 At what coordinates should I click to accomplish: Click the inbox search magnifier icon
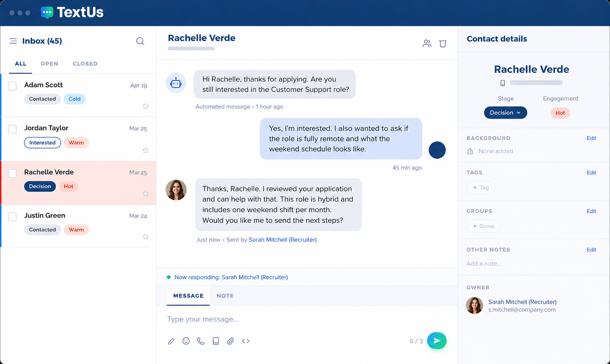tap(140, 41)
